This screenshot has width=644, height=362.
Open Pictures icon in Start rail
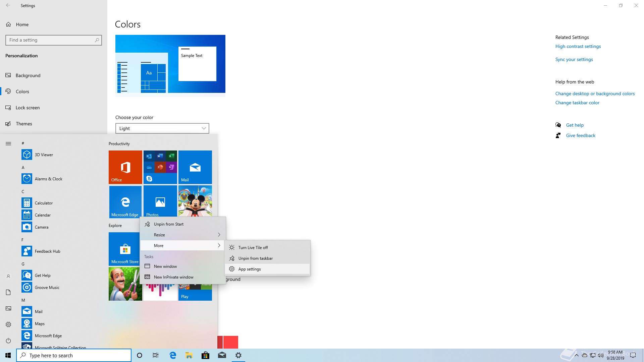[8, 308]
